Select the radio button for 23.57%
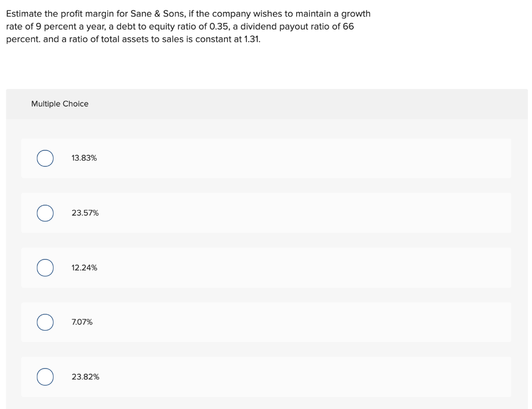532x409 pixels. click(45, 213)
